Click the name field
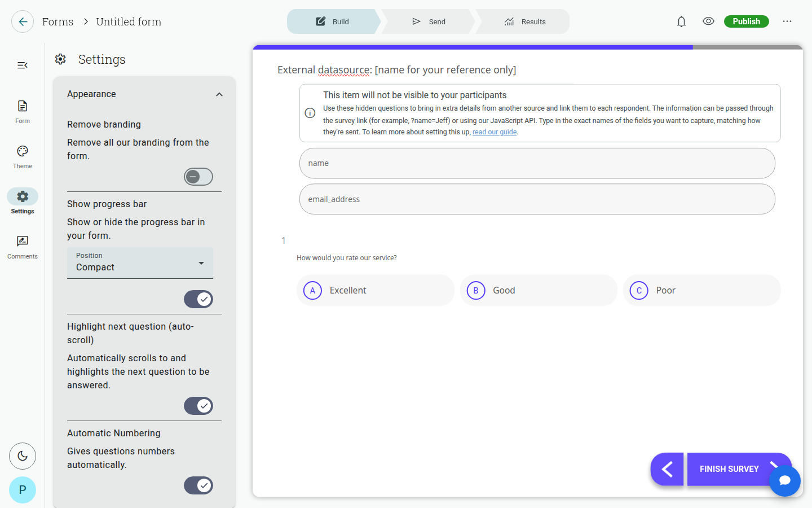Screen dimensions: 812x508 point(537,163)
